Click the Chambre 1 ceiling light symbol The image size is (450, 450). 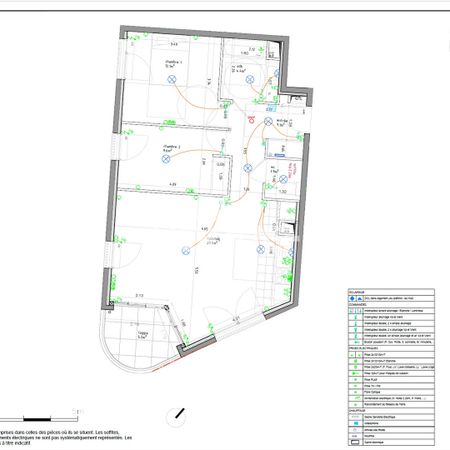coord(172,79)
